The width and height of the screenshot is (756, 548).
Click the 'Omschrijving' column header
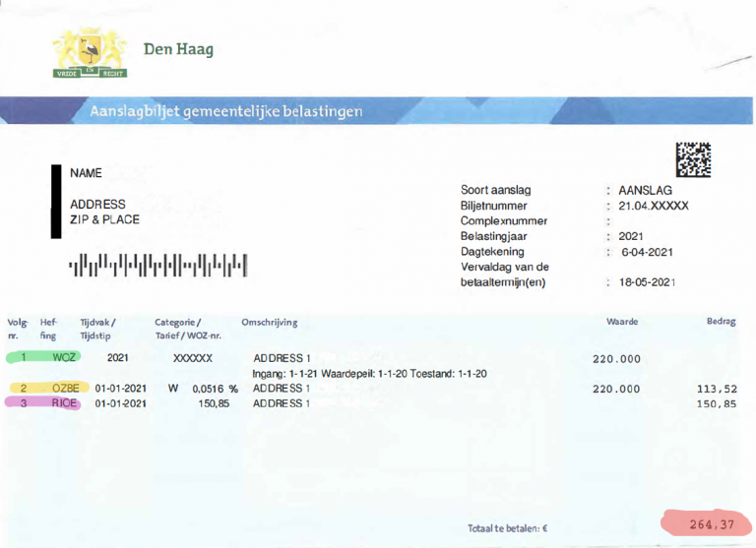pos(270,323)
